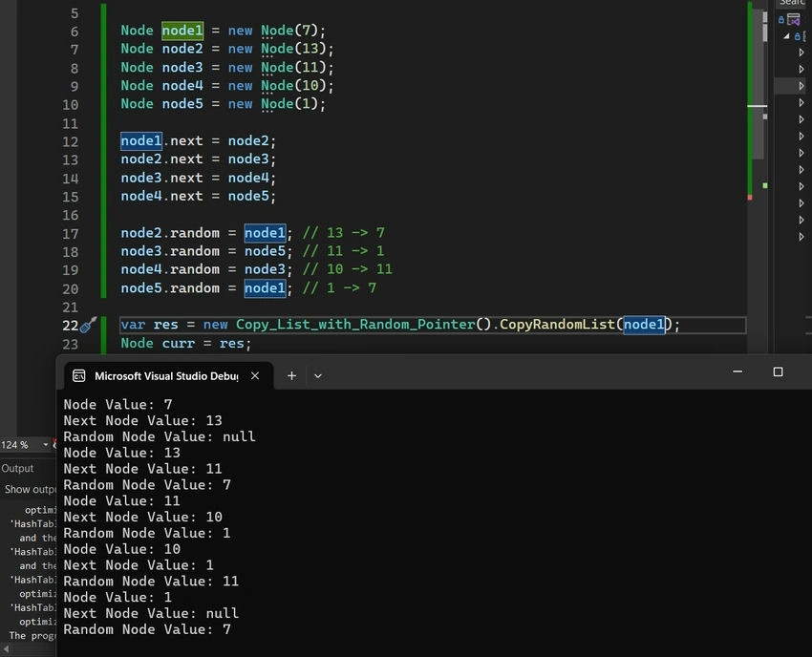This screenshot has width=812, height=657.
Task: Open the 124 % editor zoom dropdown
Action: coord(45,445)
